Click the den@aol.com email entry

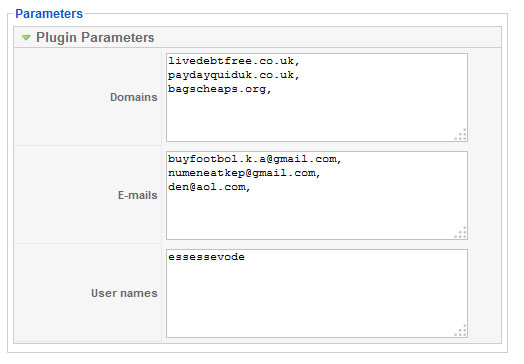209,187
